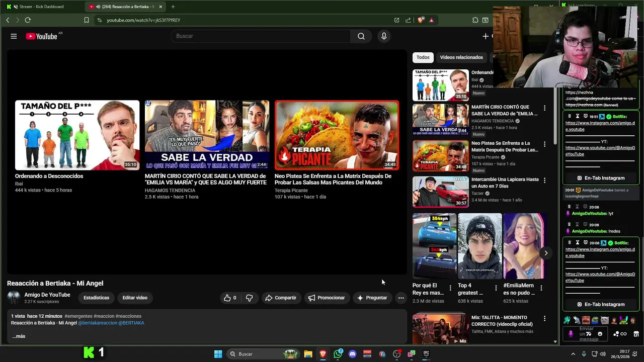Image resolution: width=644 pixels, height=362 pixels.
Task: Open options for Intercambie Una Lapicera video
Action: 544,180
